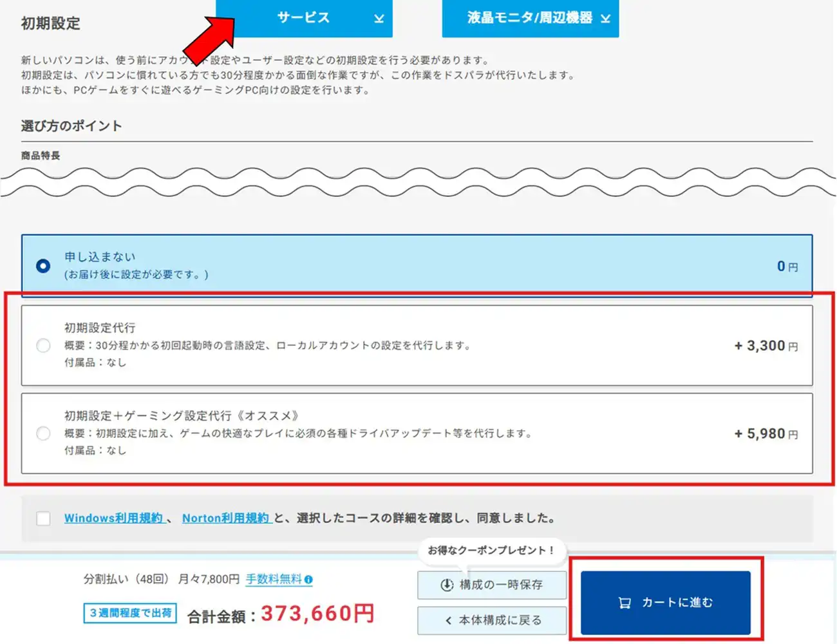
Task: Jump to the サービス section tab
Action: click(x=303, y=18)
